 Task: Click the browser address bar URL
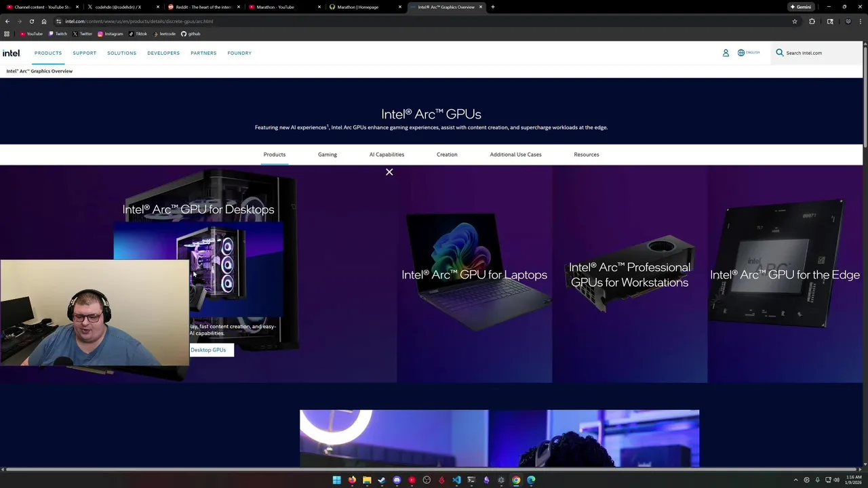(x=139, y=21)
